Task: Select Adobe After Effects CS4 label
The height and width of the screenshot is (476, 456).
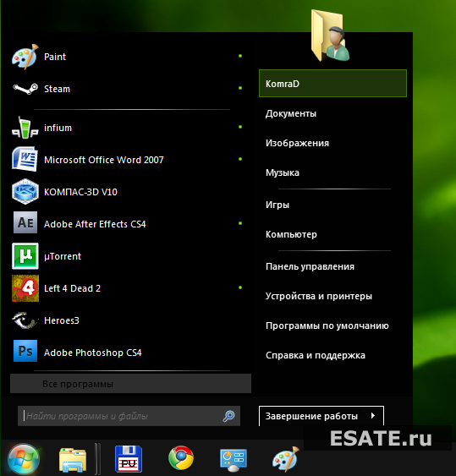Action: click(95, 224)
